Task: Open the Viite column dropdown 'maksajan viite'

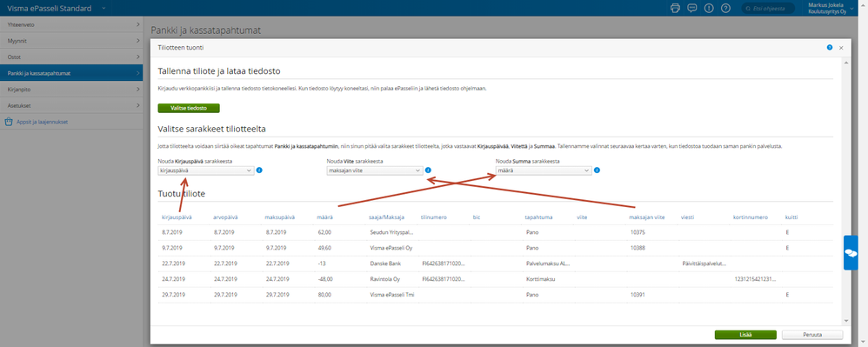Action: pos(376,171)
